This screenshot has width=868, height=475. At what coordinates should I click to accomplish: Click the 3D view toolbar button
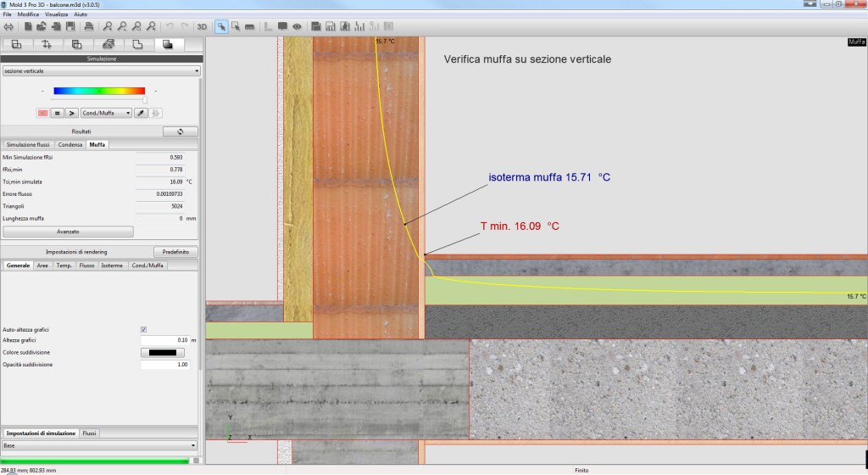(x=203, y=26)
